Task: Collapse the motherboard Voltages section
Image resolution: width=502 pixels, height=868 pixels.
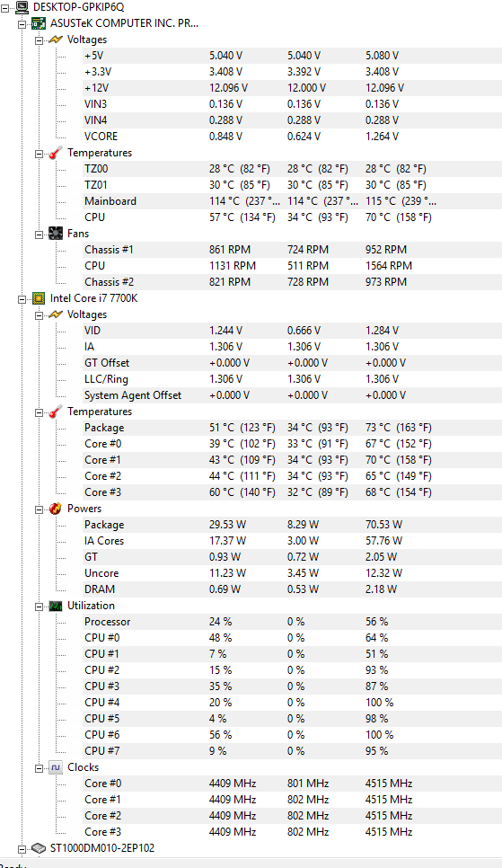Action: [39, 40]
